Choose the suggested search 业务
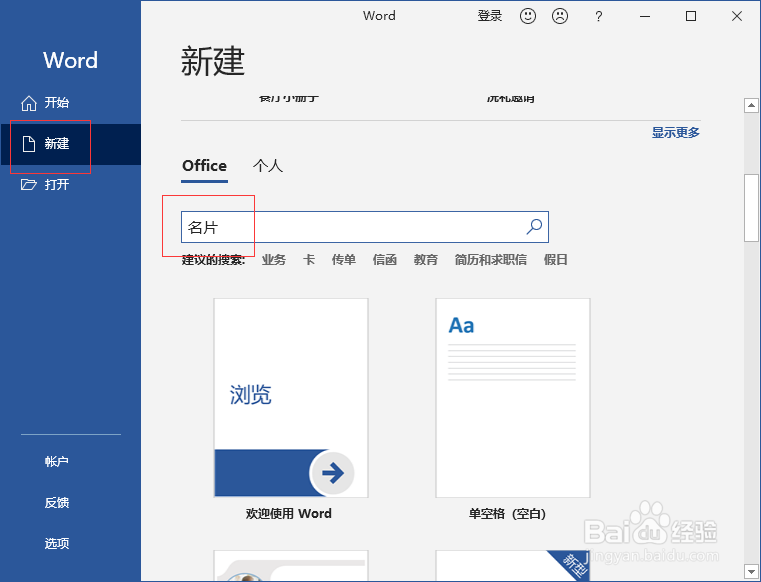The image size is (761, 582). tap(274, 260)
